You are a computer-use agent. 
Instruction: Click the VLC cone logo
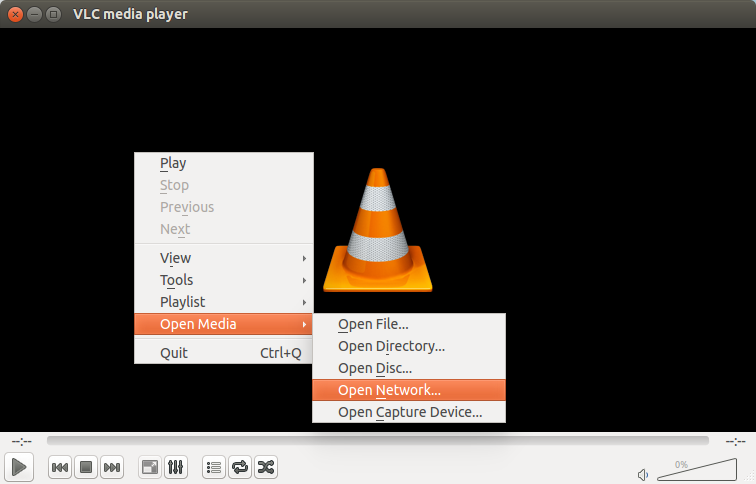378,230
